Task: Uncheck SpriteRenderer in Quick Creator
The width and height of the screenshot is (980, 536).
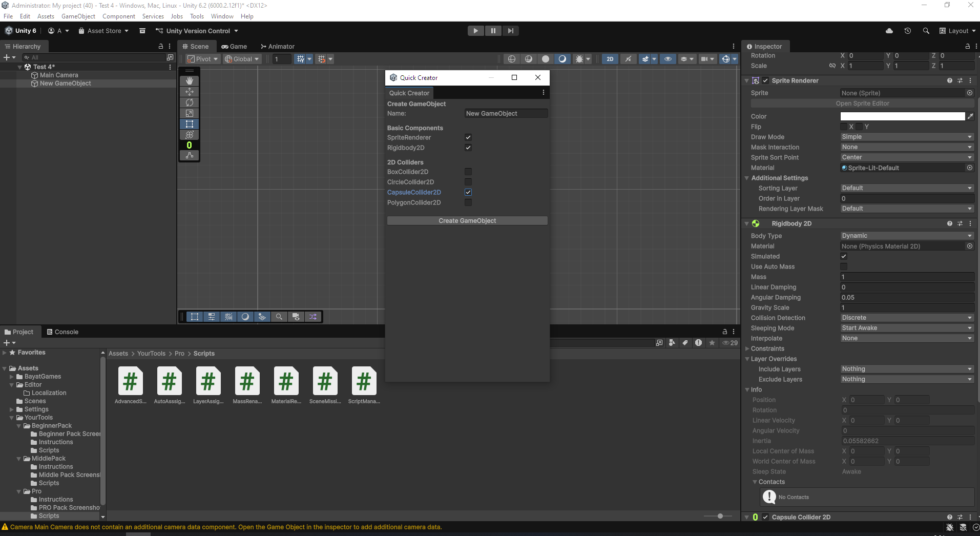Action: 468,137
